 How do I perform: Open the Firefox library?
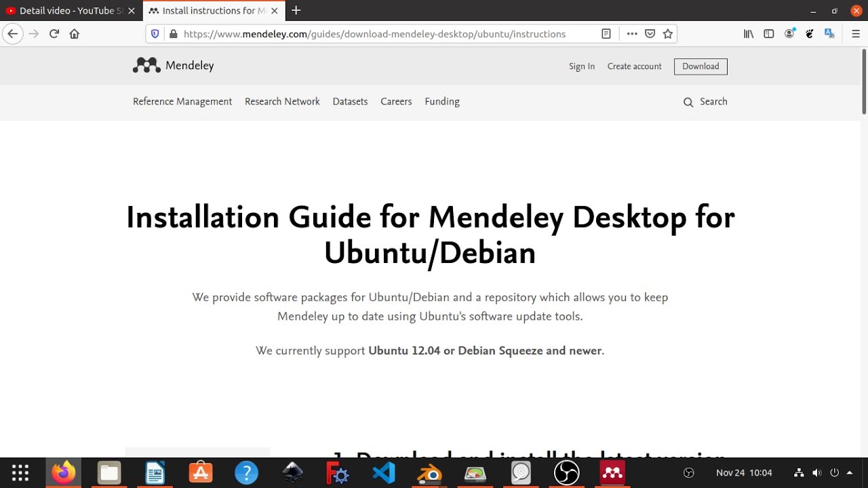click(749, 34)
